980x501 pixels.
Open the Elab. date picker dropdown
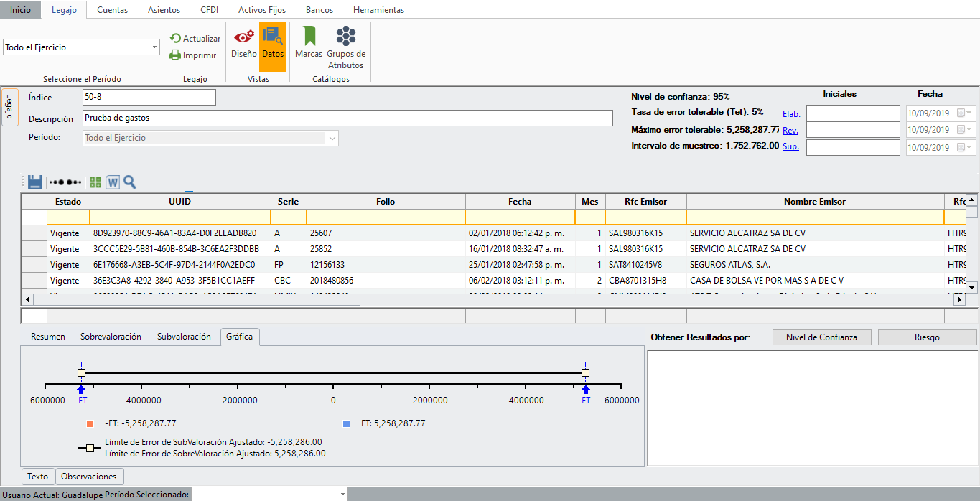(970, 113)
